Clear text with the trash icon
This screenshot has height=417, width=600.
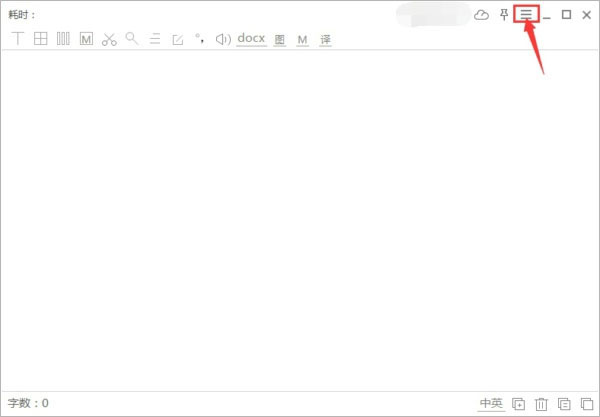541,404
